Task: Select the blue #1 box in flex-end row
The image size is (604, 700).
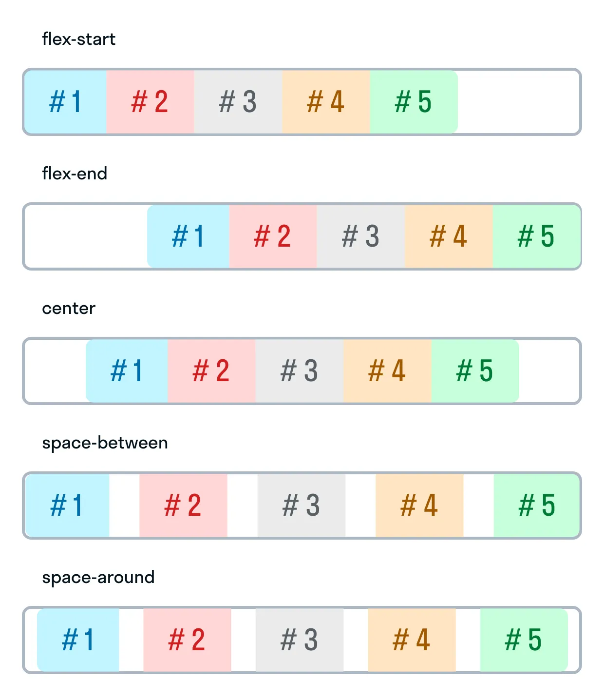Action: pos(189,236)
